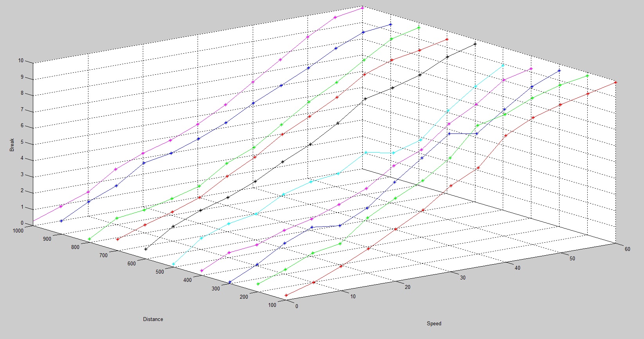Select top endpoint of the rightmost red line
The width and height of the screenshot is (644, 339).
coord(615,82)
